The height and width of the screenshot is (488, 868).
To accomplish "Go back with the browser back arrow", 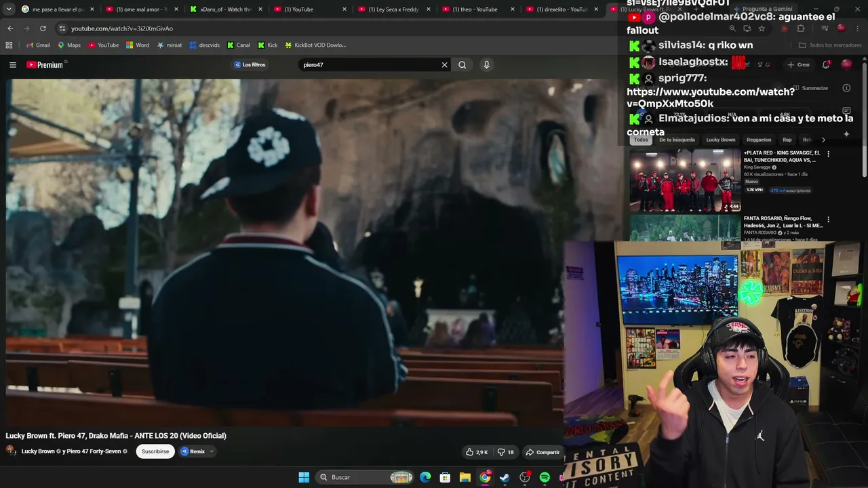I will tap(10, 28).
